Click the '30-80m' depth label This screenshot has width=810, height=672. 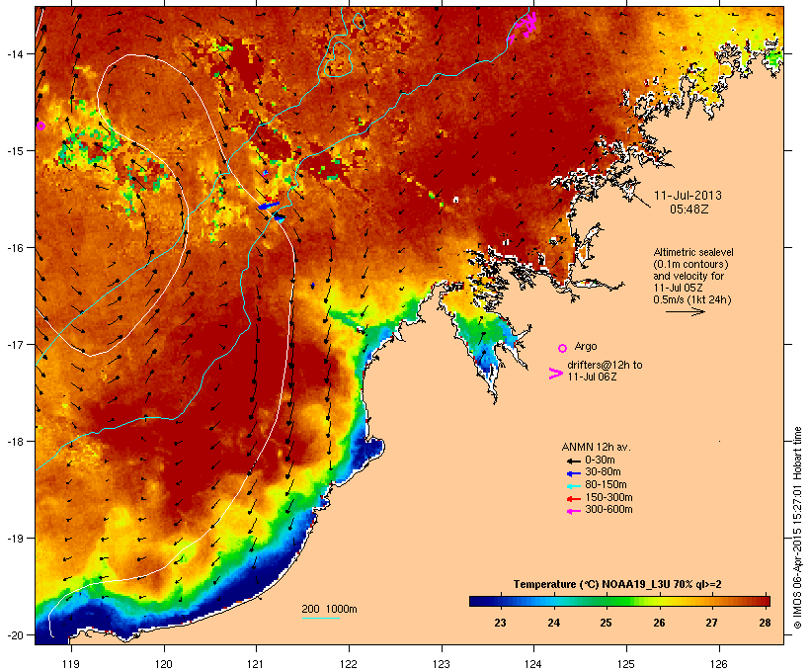tap(603, 472)
